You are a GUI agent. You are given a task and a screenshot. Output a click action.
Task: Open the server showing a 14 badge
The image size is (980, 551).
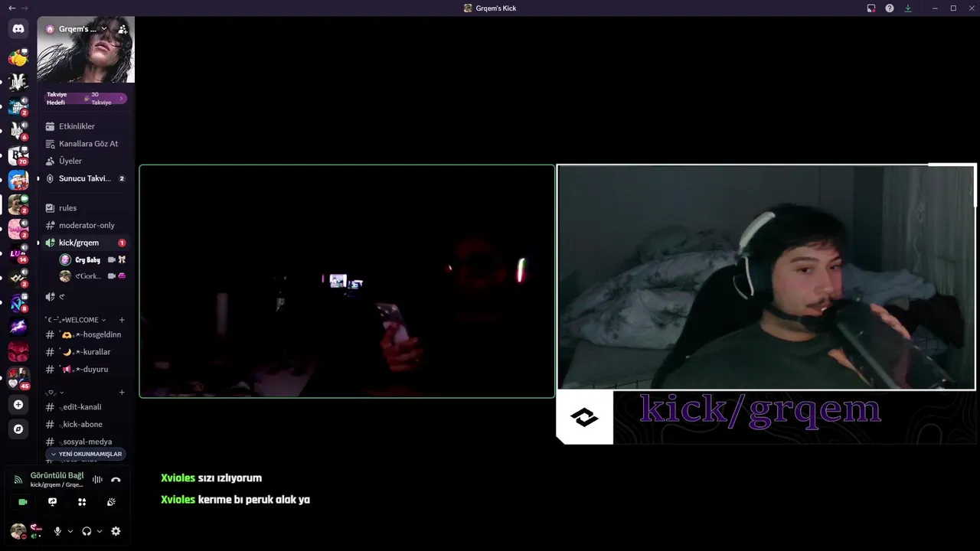(18, 253)
